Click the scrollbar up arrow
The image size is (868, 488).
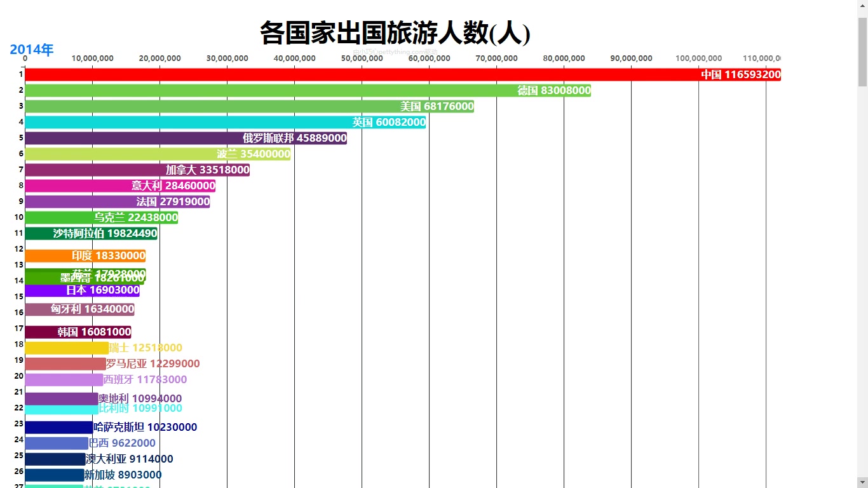pos(862,5)
